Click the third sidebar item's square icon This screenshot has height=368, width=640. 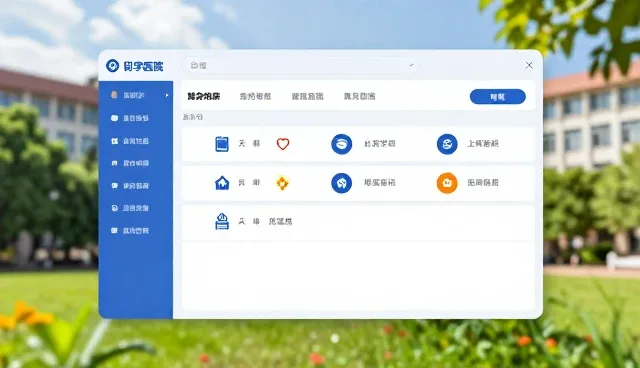[x=114, y=141]
